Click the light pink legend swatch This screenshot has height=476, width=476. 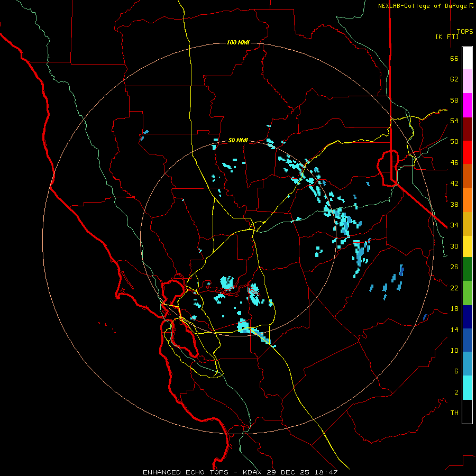click(x=467, y=81)
